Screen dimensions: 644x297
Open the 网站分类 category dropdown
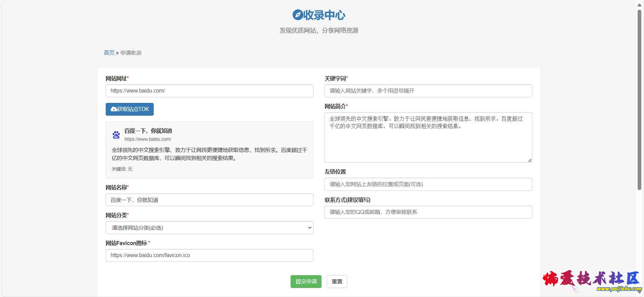pos(209,228)
